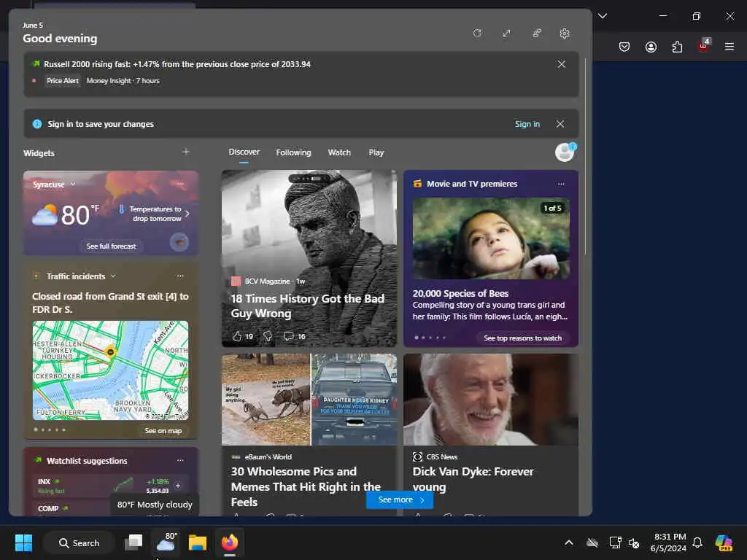The width and height of the screenshot is (747, 560).
Task: Open Copilot preview icon in taskbar
Action: pyautogui.click(x=724, y=542)
